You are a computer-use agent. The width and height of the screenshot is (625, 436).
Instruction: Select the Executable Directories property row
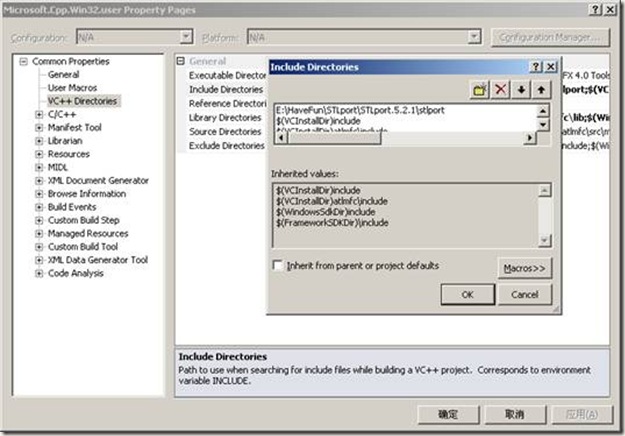(x=228, y=75)
